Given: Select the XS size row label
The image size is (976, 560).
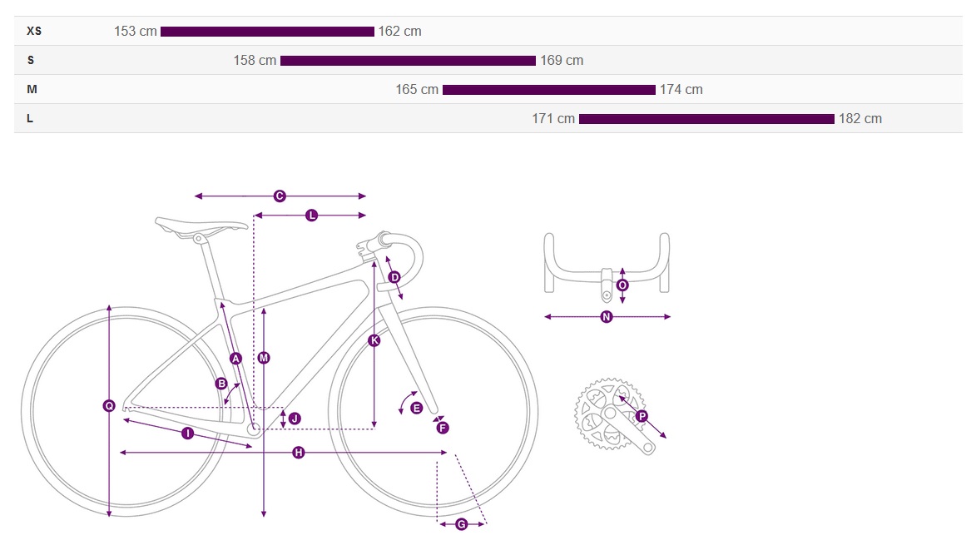Looking at the screenshot, I should [34, 31].
